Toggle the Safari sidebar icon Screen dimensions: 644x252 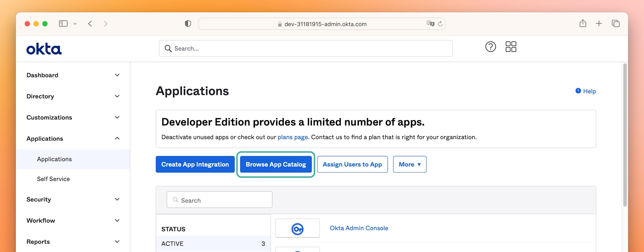63,23
